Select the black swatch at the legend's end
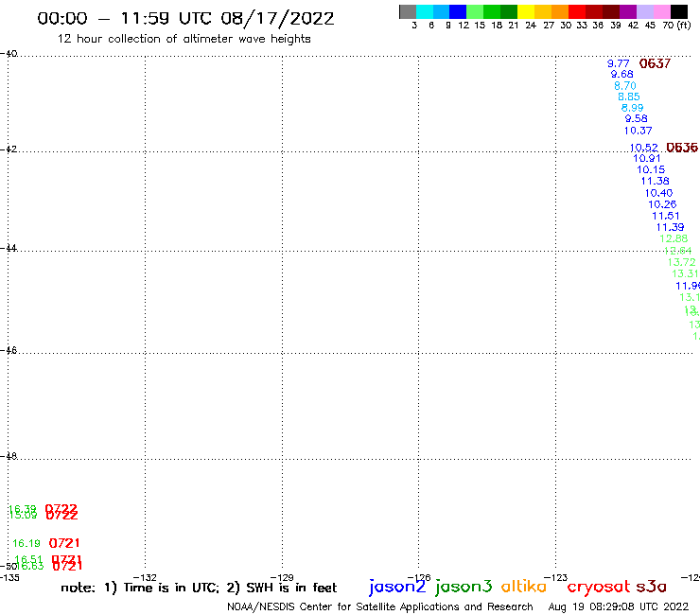The height and width of the screenshot is (615, 700). [x=679, y=11]
